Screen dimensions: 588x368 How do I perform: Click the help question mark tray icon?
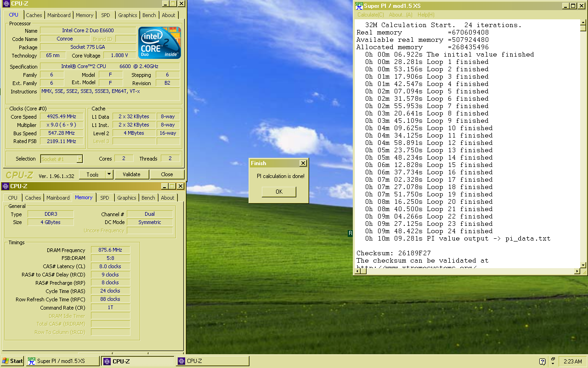click(x=542, y=362)
